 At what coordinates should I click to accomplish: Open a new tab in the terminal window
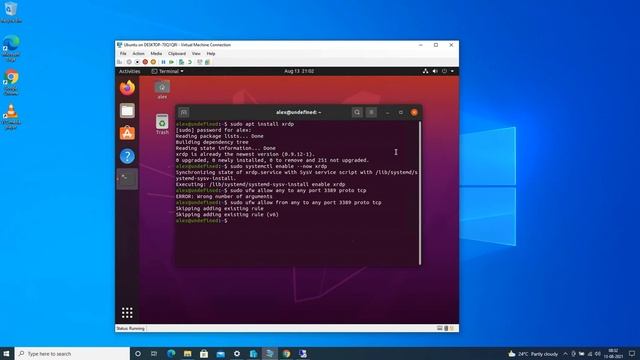coord(184,112)
